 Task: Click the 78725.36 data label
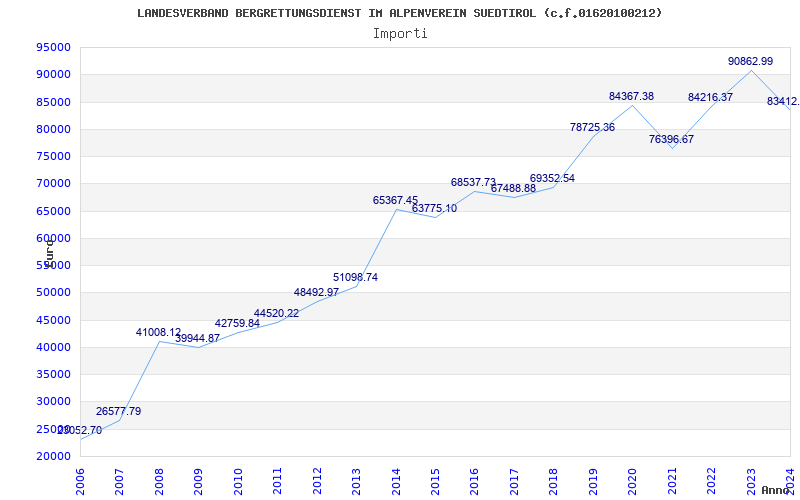tap(592, 128)
